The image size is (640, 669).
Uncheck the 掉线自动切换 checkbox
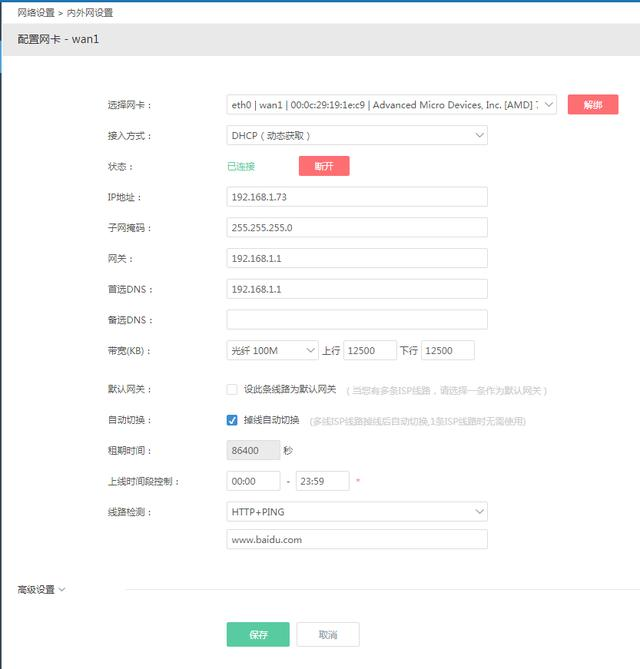pos(232,421)
